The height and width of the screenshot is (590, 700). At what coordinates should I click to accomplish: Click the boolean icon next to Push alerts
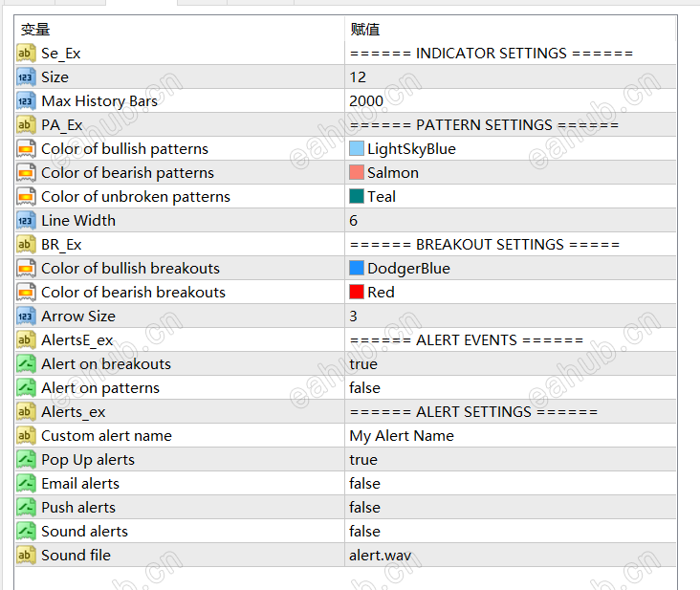pyautogui.click(x=26, y=508)
